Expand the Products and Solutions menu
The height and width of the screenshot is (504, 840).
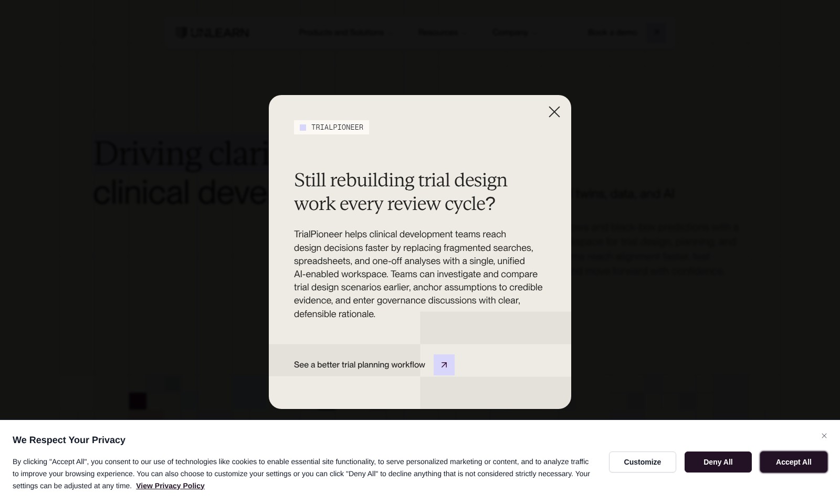point(345,33)
